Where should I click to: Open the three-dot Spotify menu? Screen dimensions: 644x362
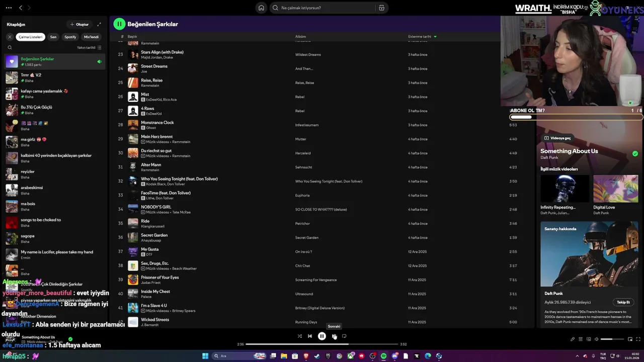point(9,8)
